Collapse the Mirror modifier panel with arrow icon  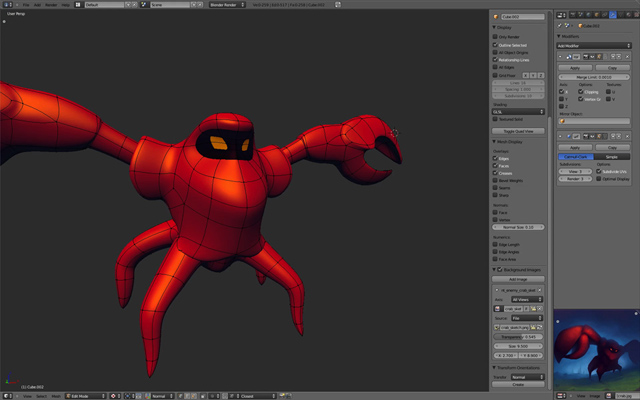tap(561, 57)
